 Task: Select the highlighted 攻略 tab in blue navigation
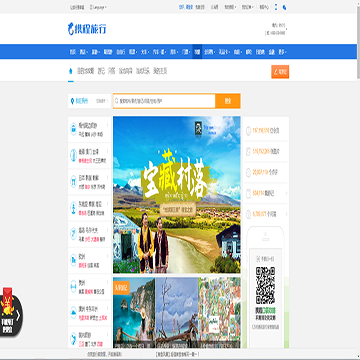[197, 52]
